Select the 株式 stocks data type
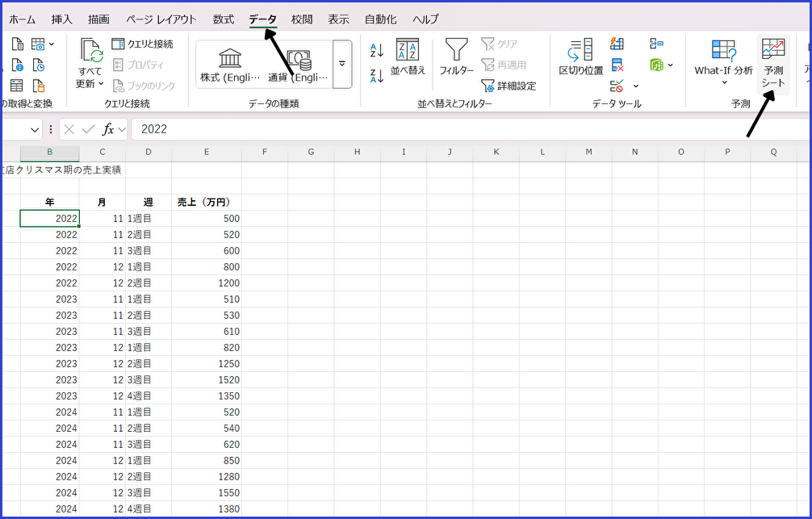Viewport: 812px width, 519px height. click(x=231, y=64)
